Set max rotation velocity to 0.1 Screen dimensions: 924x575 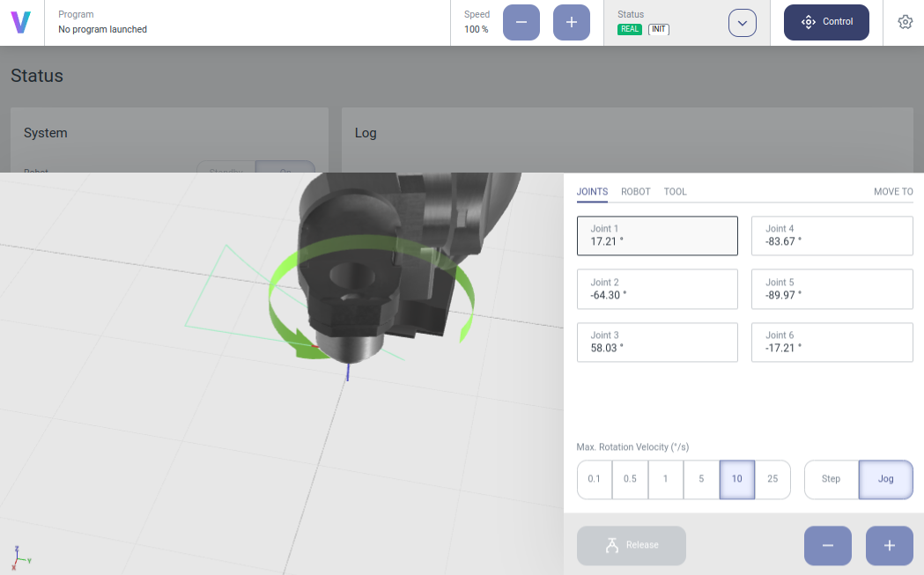(595, 479)
